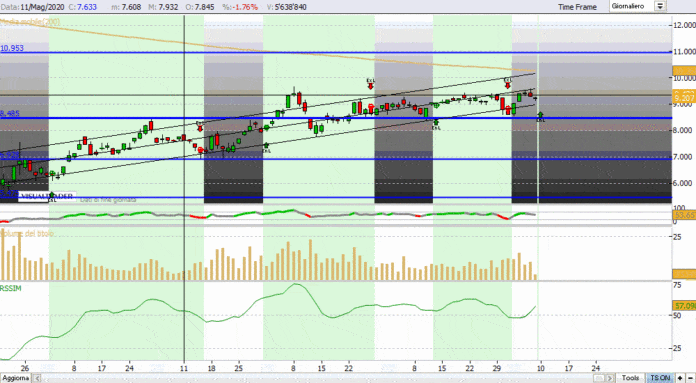Image resolution: width=696 pixels, height=383 pixels.
Task: Open the Time Frame dropdown arrow
Action: click(x=660, y=6)
